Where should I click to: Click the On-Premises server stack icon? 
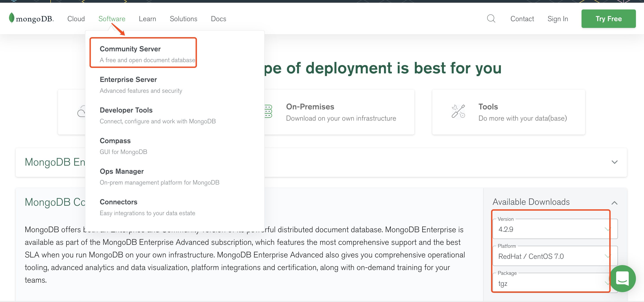coord(268,111)
